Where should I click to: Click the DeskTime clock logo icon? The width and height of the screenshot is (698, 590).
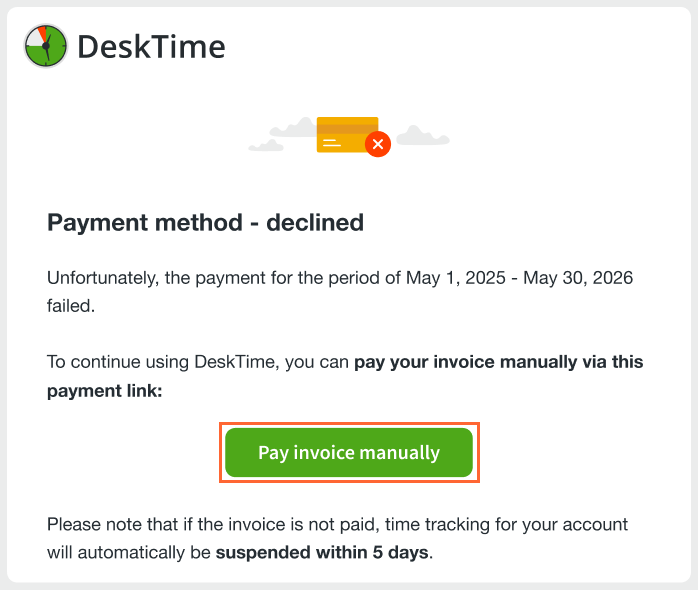[45, 46]
